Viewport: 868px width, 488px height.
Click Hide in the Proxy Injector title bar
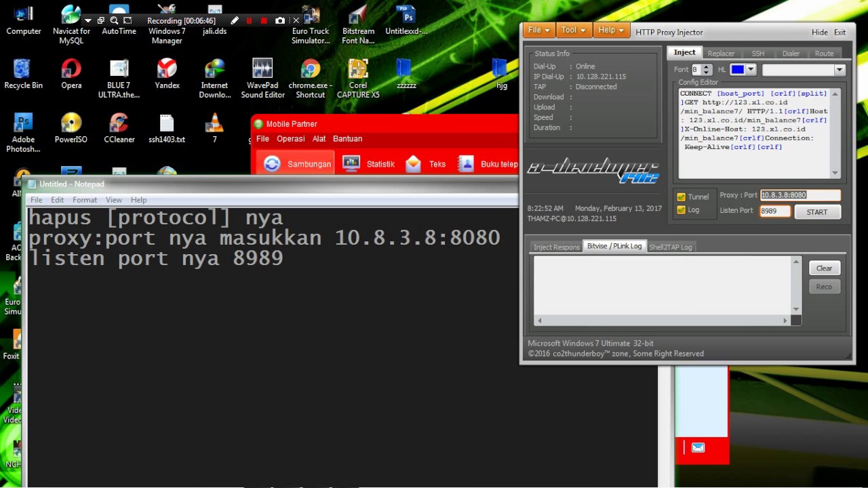(819, 32)
